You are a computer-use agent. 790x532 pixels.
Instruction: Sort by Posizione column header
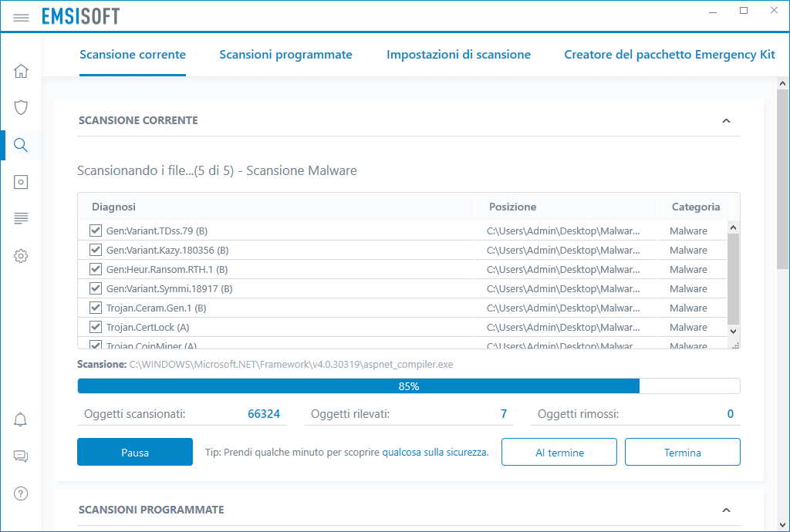click(x=512, y=207)
